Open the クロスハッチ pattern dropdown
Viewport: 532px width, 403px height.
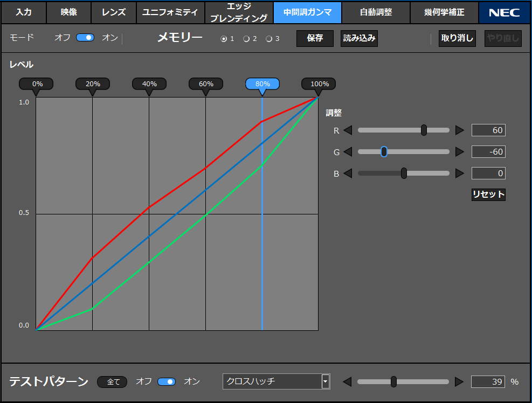click(325, 381)
